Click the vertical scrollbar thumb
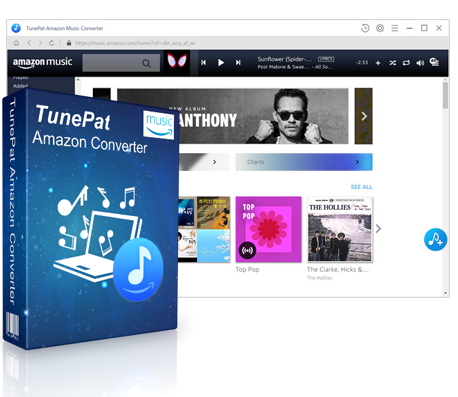Viewport: 458px width, 397px height. 445,95
